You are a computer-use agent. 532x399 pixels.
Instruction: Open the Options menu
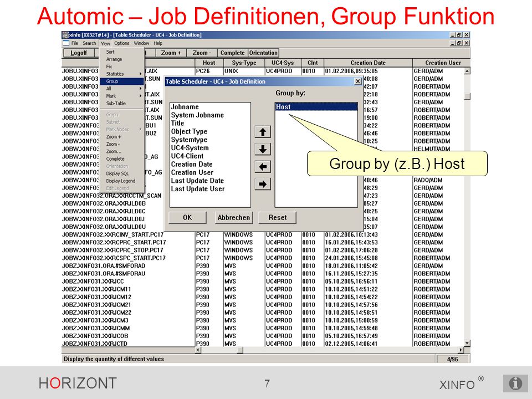click(121, 43)
